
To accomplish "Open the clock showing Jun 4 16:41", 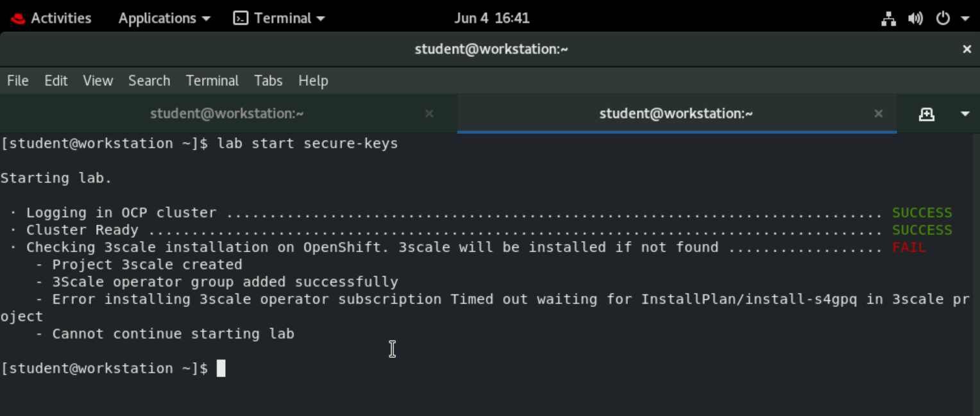I will point(491,19).
